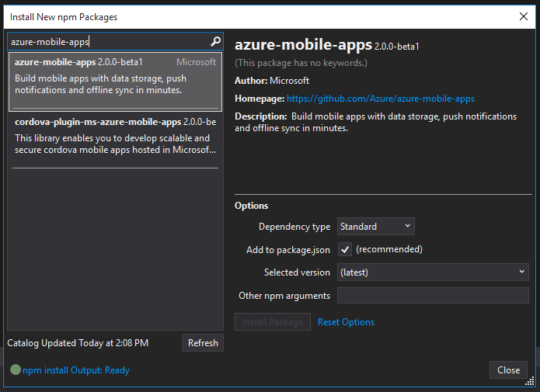
Task: Select the cordova-plugin-ms-azure-mobile-apps result
Action: coord(115,137)
